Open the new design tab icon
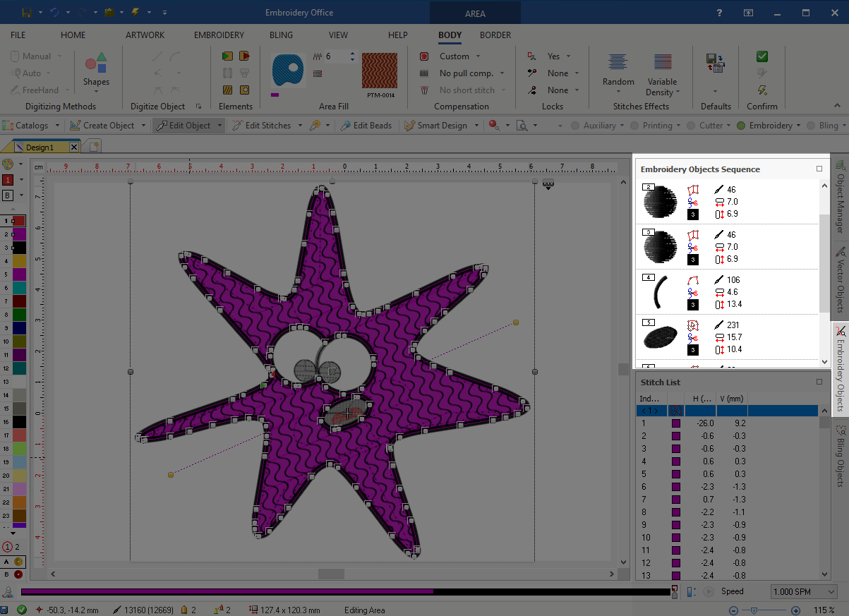The width and height of the screenshot is (849, 616). pos(94,146)
